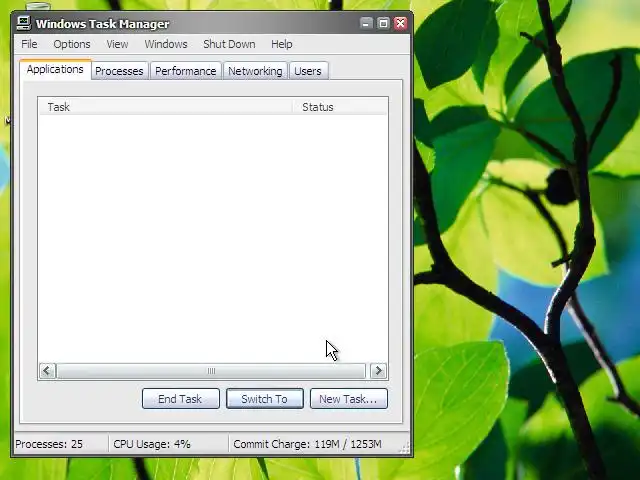Click the 'CPU Usage: 4%' status text
The image size is (640, 480).
[152, 444]
